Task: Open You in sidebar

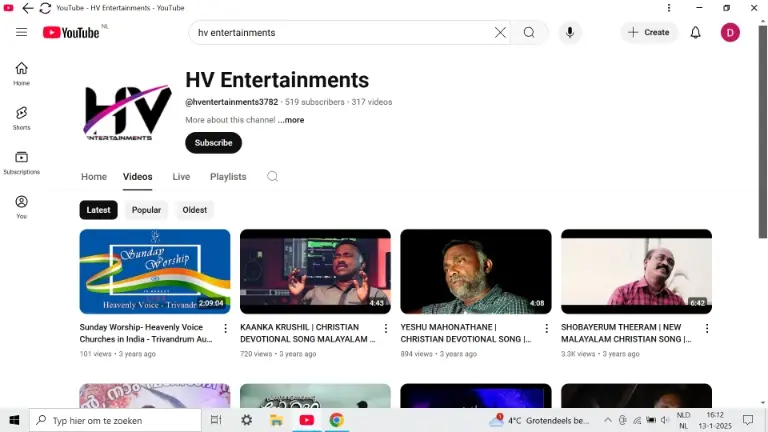Action: click(x=22, y=207)
